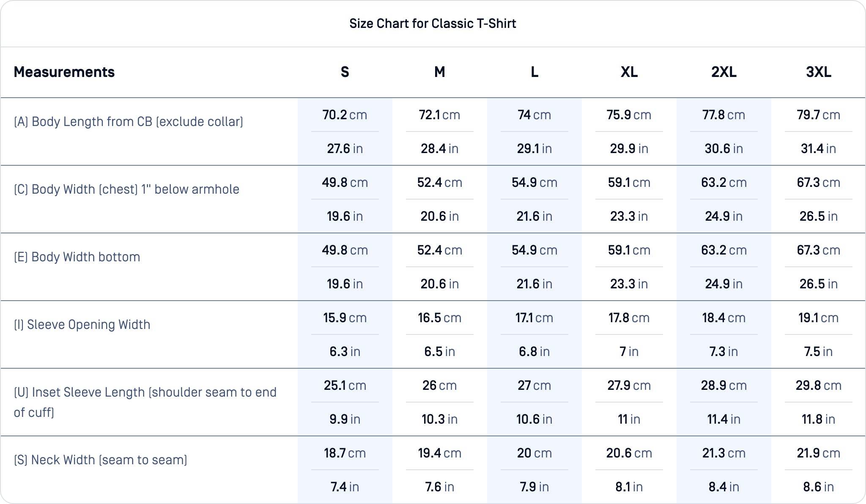Select the 31.4 in body length cell
866x504 pixels.
819,149
